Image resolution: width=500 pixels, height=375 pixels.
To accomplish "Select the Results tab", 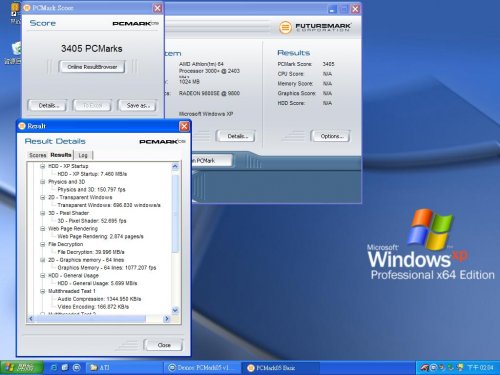I will (61, 155).
